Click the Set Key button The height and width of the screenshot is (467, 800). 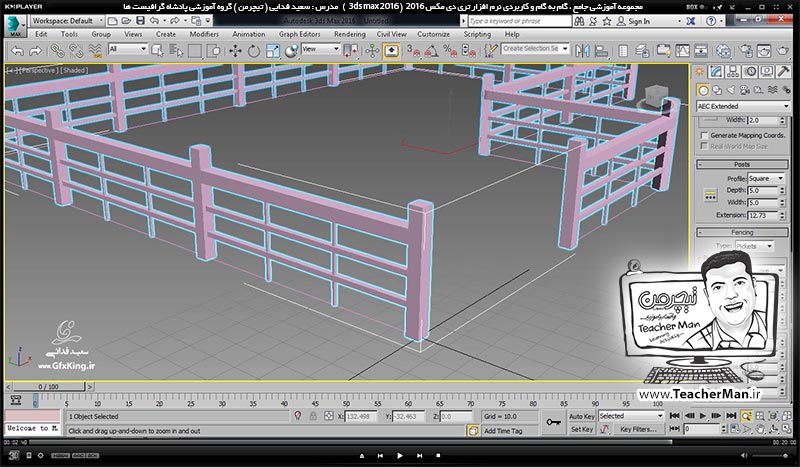(x=581, y=429)
